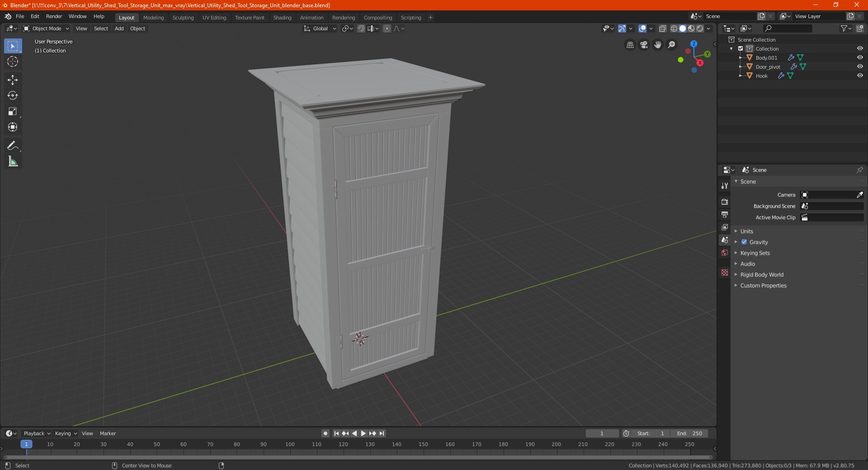Screen dimensions: 868x470
Task: Click the eyedropper next to Camera field
Action: pos(859,195)
